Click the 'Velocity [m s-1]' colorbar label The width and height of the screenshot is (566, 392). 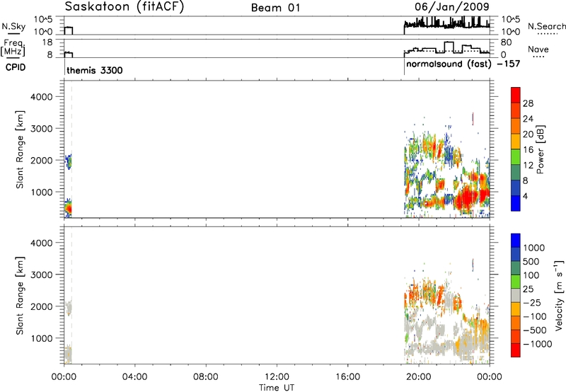559,295
